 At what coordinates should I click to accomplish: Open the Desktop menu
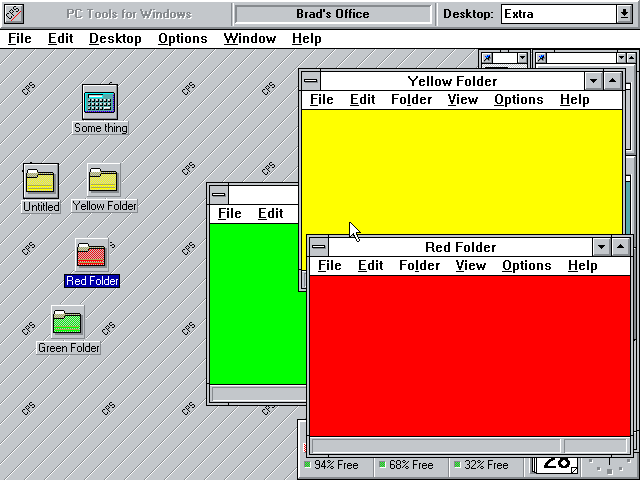pyautogui.click(x=115, y=38)
